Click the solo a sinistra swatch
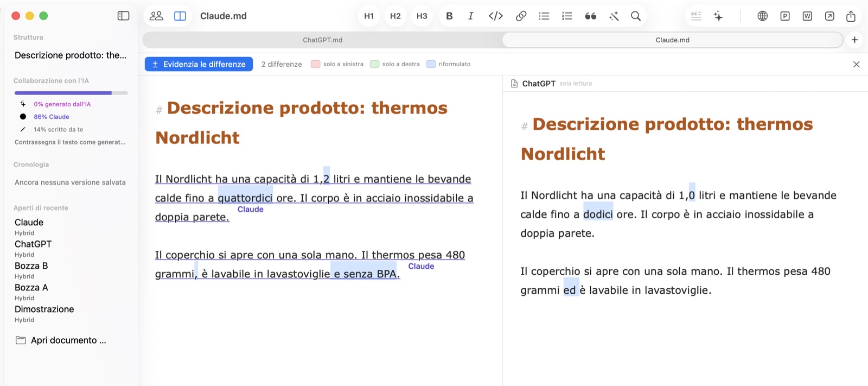This screenshot has width=868, height=386. pos(315,64)
